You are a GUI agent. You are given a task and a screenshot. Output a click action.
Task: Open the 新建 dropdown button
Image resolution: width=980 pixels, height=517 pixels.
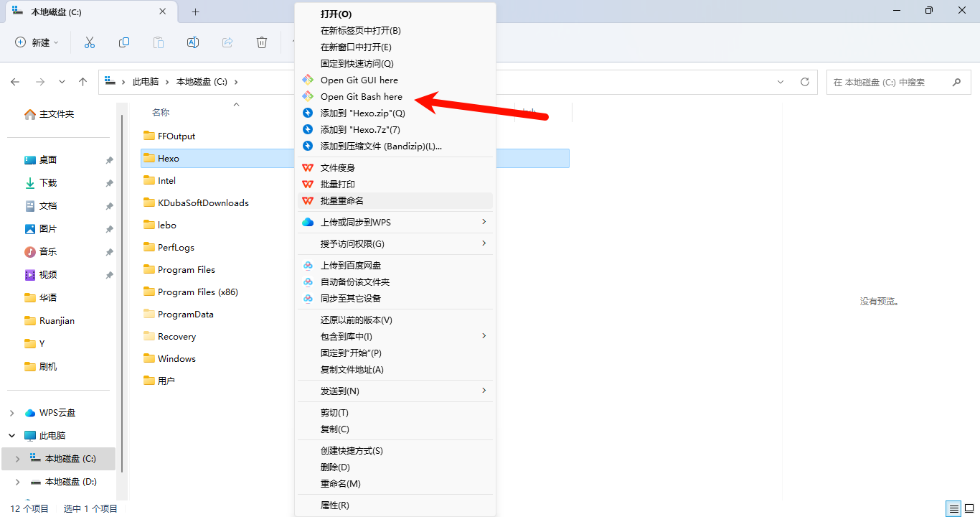37,42
